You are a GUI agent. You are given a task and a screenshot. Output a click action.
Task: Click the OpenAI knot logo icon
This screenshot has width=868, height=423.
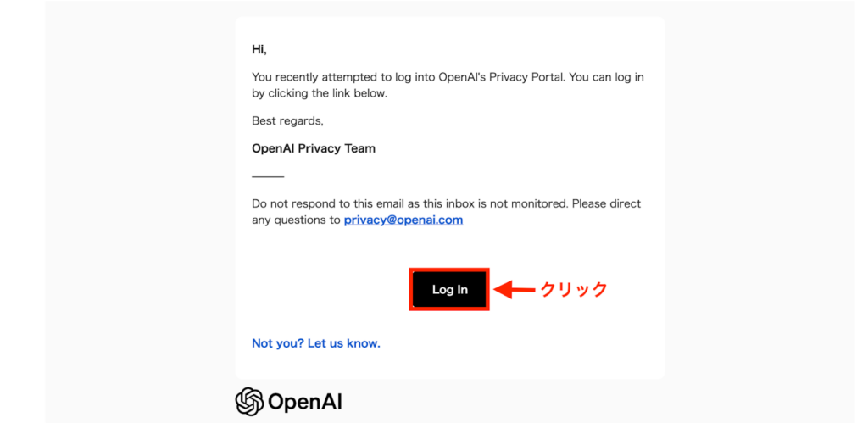point(249,401)
